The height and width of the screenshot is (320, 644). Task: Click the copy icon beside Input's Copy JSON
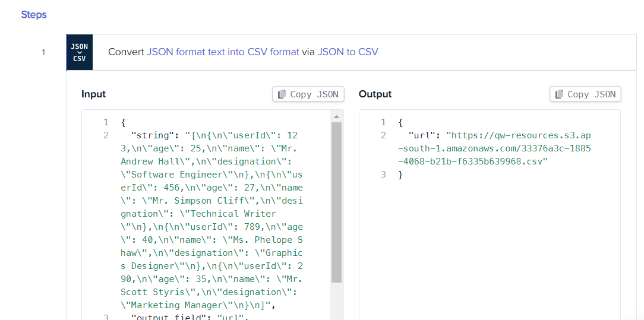[282, 94]
